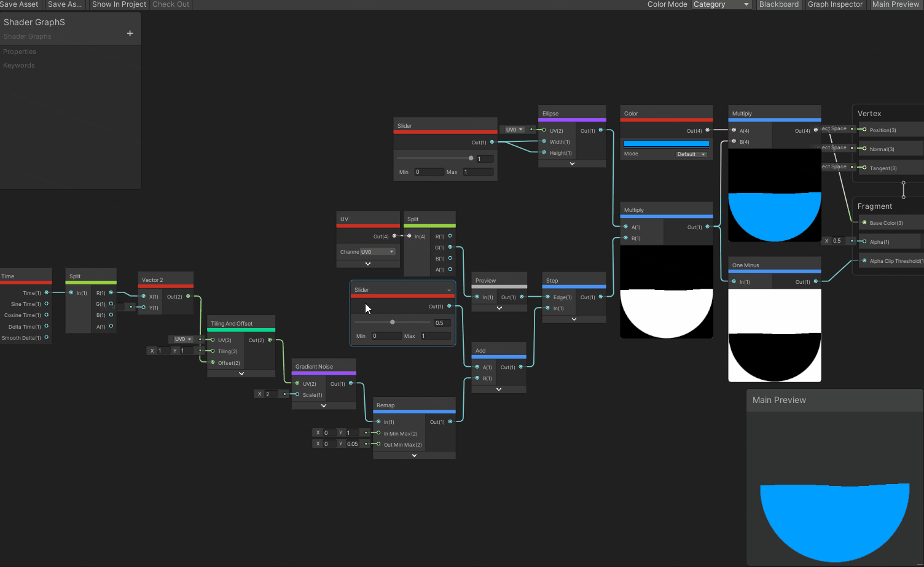This screenshot has width=924, height=567.
Task: Click slider handle on selected Slider node
Action: (x=393, y=322)
